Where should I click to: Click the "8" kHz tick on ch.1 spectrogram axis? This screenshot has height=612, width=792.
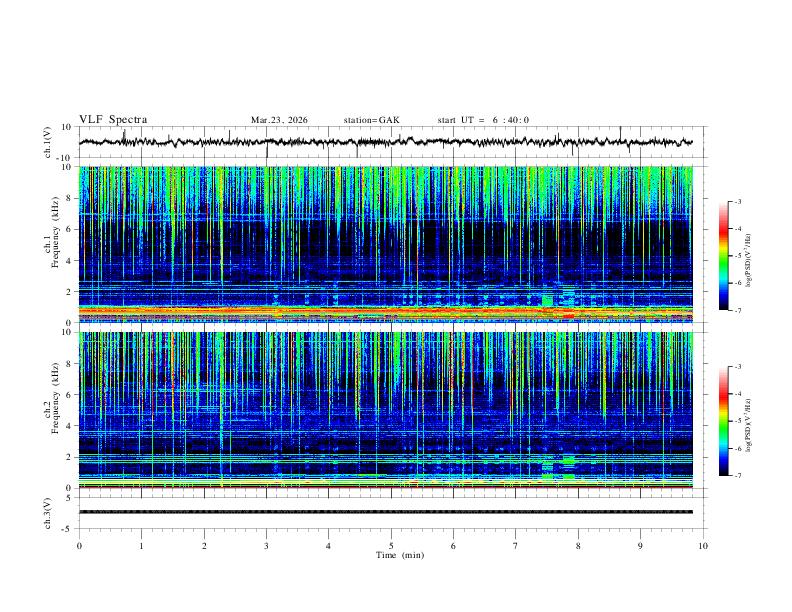tap(69, 198)
